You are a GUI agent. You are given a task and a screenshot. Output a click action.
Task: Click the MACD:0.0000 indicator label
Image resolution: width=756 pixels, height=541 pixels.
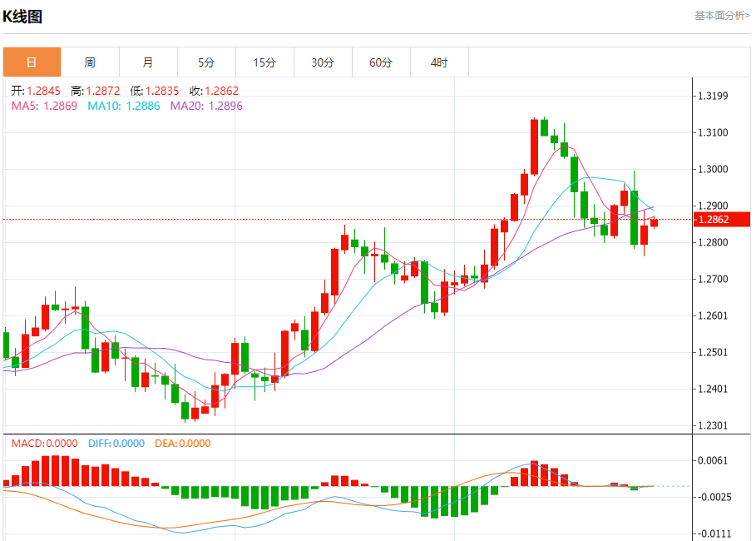click(44, 444)
